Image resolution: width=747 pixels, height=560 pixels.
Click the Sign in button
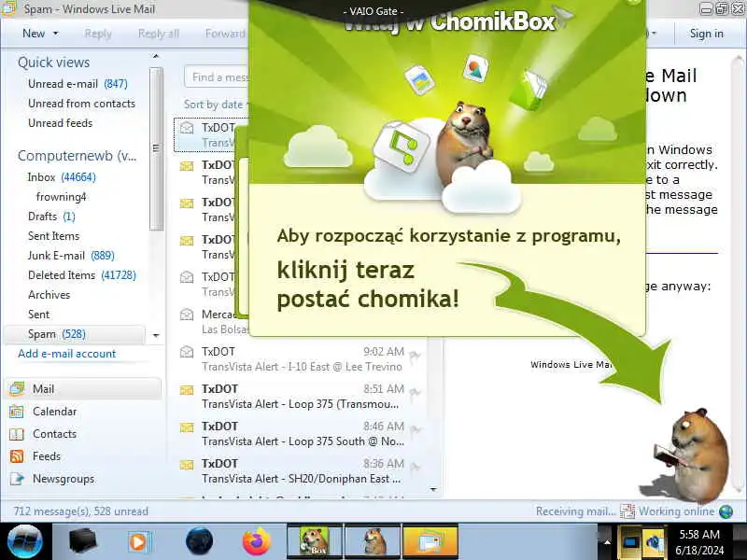tap(707, 34)
